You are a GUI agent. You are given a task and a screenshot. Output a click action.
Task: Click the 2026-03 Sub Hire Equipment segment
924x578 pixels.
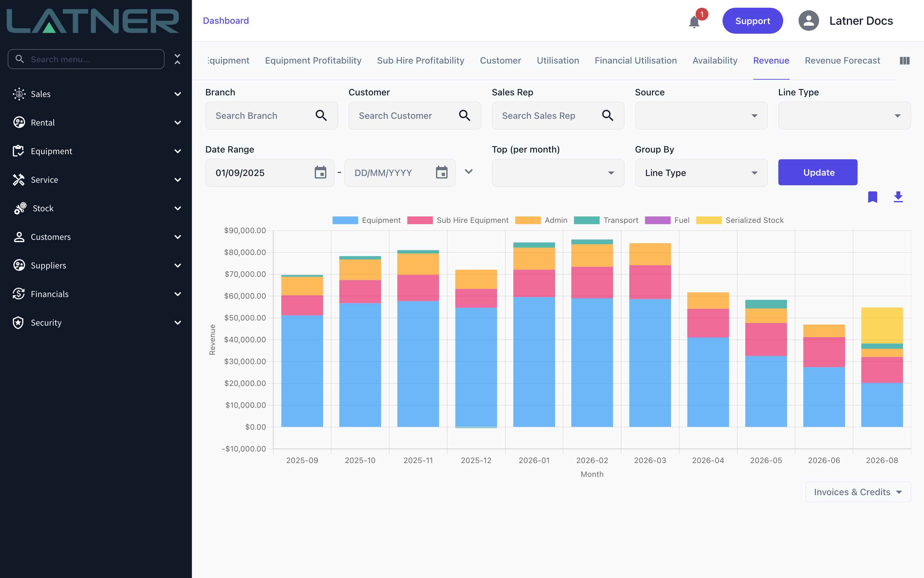coord(650,282)
